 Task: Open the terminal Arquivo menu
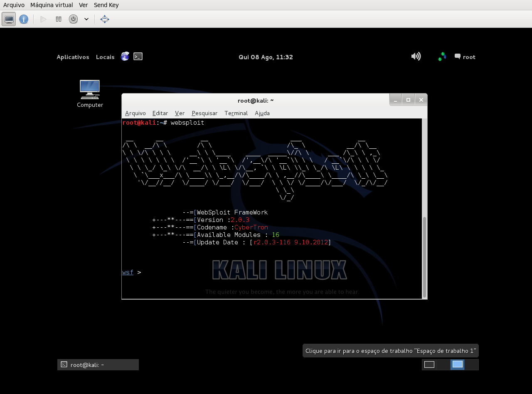pyautogui.click(x=135, y=113)
